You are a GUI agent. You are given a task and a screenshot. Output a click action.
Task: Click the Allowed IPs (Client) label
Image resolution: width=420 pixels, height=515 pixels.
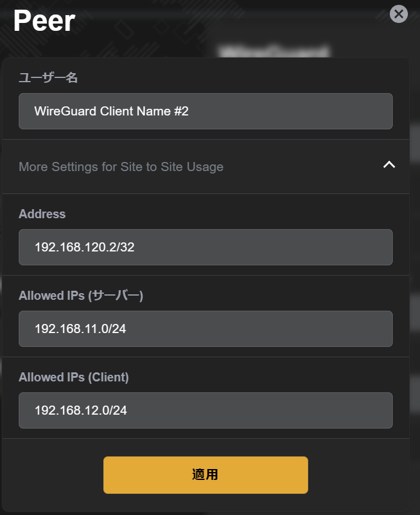73,377
